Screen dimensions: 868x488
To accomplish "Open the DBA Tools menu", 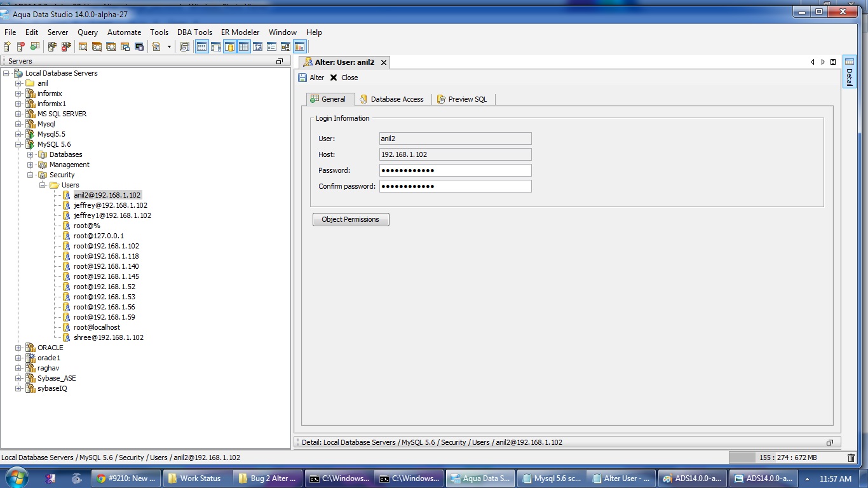I will [x=194, y=32].
